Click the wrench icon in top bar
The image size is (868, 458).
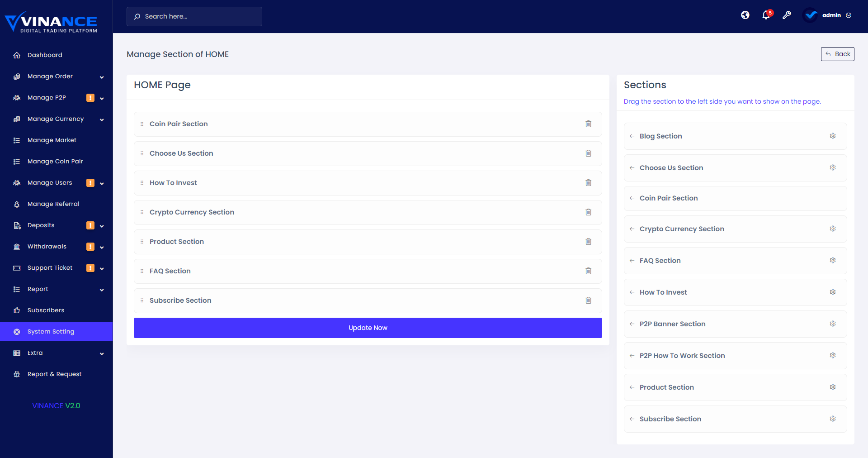pos(787,15)
